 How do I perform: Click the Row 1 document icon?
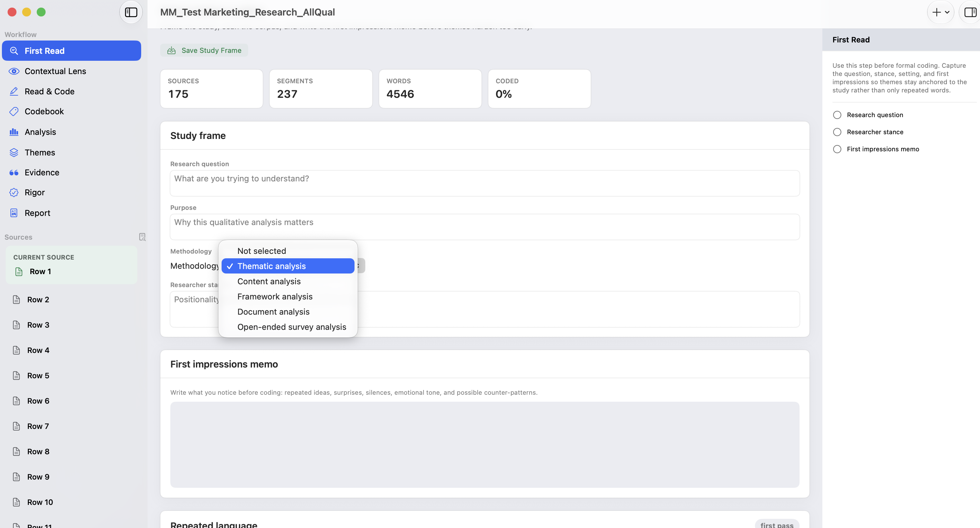tap(19, 272)
